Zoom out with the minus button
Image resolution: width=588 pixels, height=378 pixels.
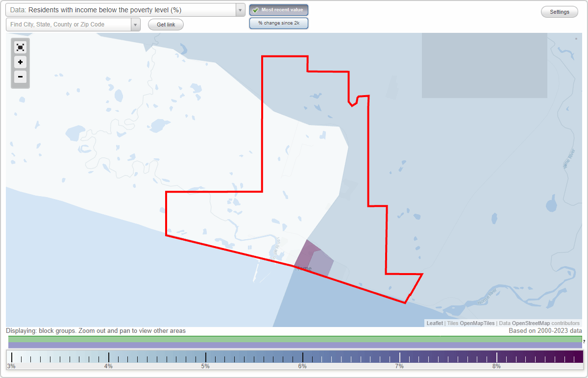pos(20,77)
